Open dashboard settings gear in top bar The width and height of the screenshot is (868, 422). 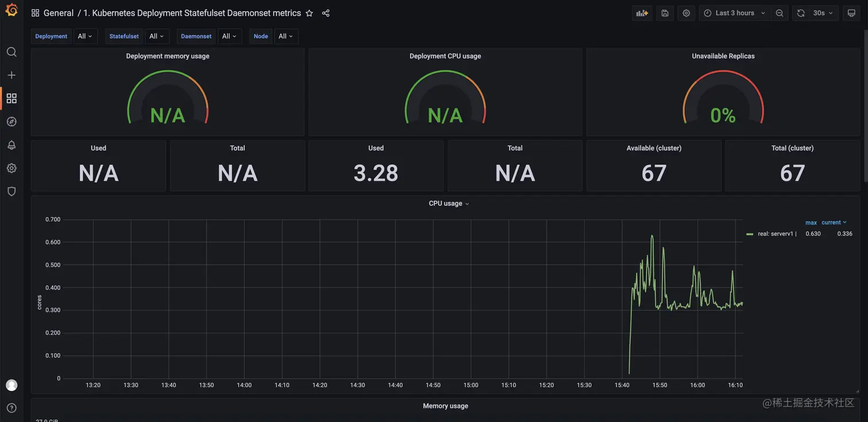coord(686,13)
